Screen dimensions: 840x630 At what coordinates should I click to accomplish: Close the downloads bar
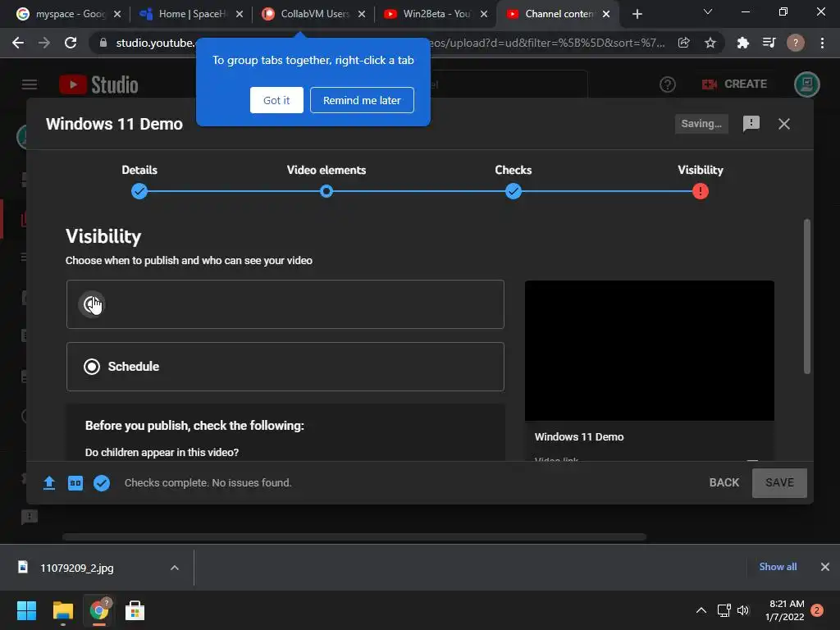point(825,567)
